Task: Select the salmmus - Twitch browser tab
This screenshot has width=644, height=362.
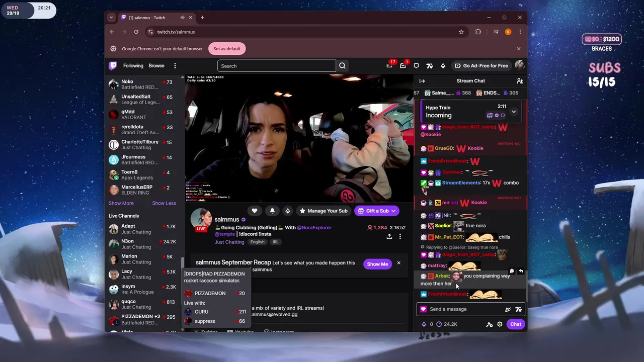Action: [x=157, y=18]
